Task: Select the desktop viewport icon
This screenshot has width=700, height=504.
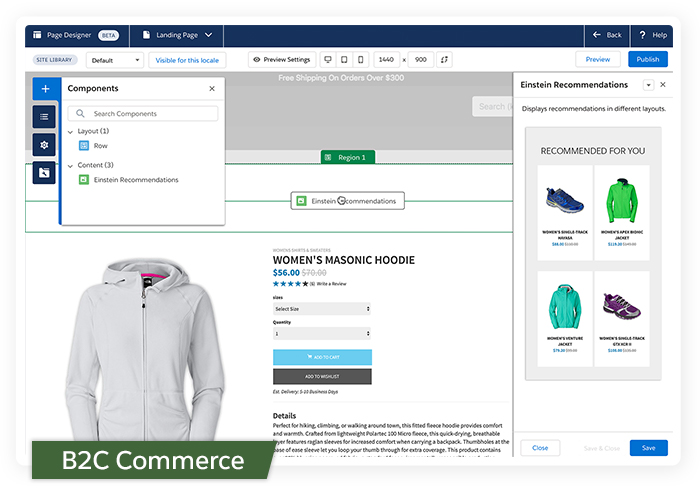Action: 326,60
